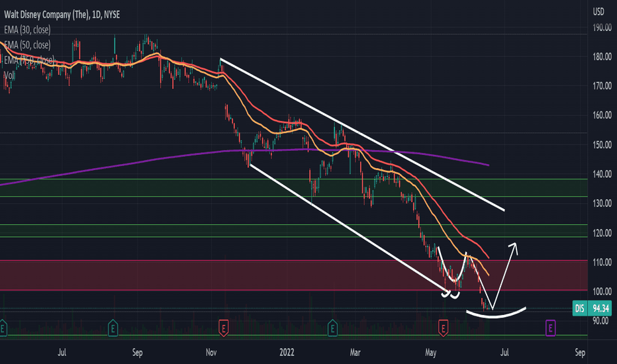Click the DIS symbol price tag
The height and width of the screenshot is (364, 617).
(x=580, y=308)
